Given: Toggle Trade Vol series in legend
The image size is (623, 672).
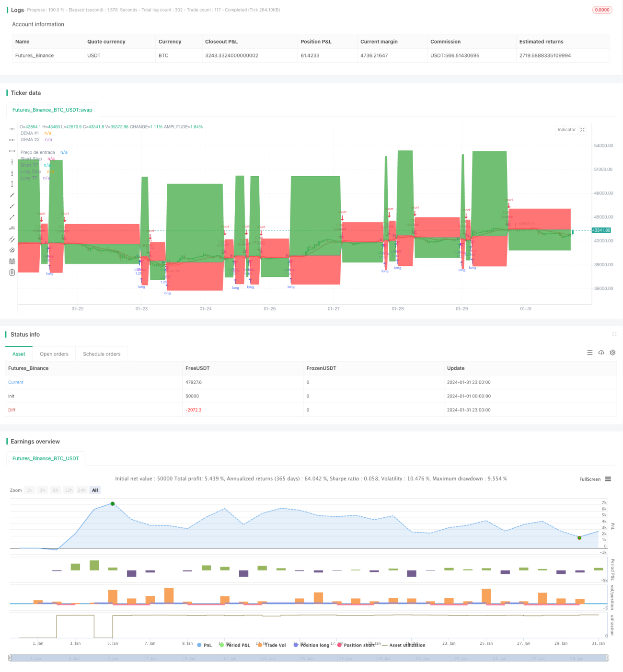Looking at the screenshot, I should tap(272, 645).
